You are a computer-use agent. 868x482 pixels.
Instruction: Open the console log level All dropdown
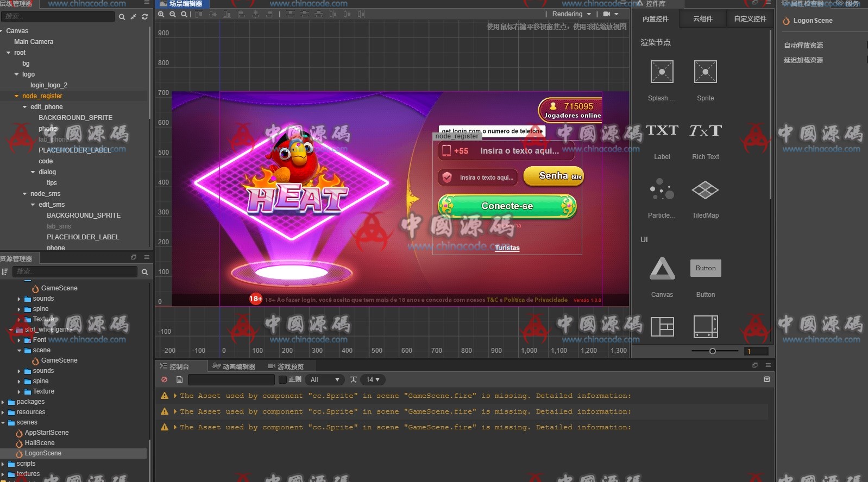[325, 379]
